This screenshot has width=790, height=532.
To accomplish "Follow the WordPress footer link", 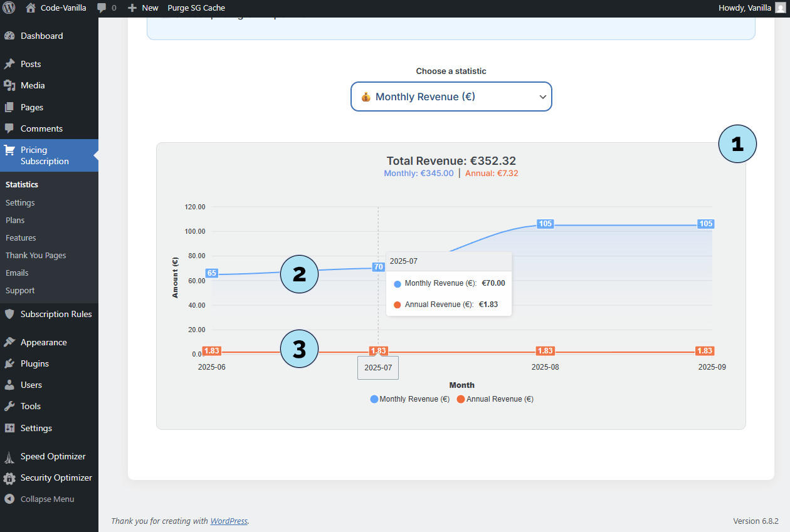I will click(229, 521).
